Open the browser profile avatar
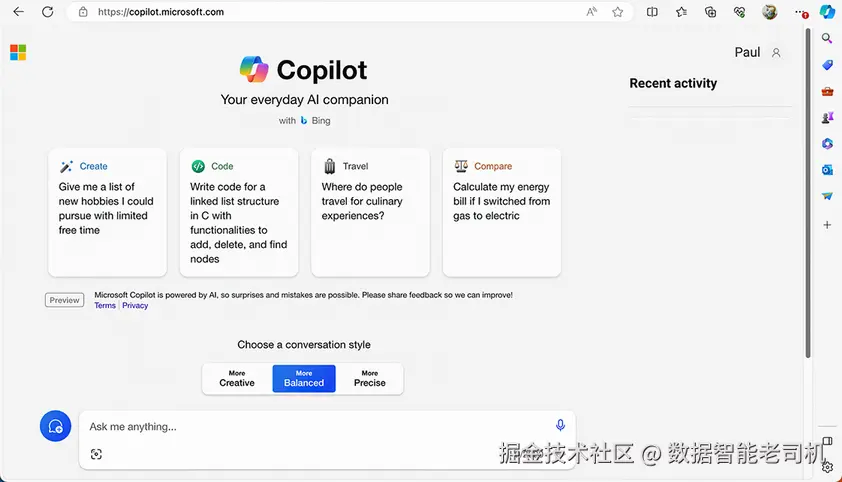The image size is (842, 482). click(770, 12)
